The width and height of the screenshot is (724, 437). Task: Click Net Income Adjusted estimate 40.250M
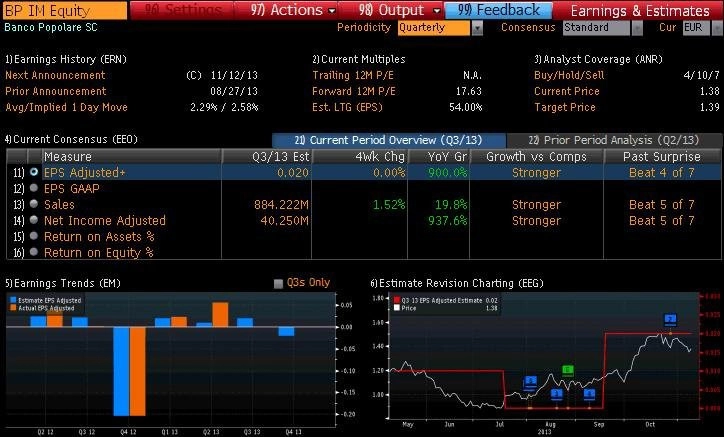[x=284, y=220]
